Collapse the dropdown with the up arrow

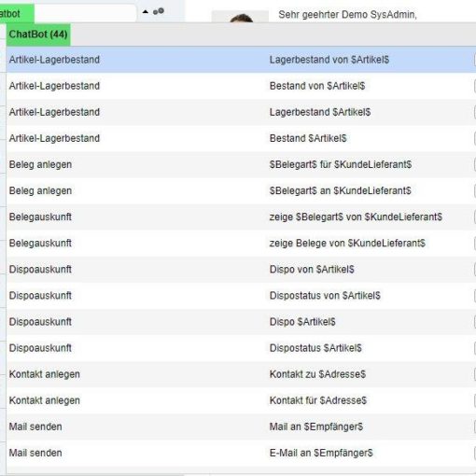point(146,12)
